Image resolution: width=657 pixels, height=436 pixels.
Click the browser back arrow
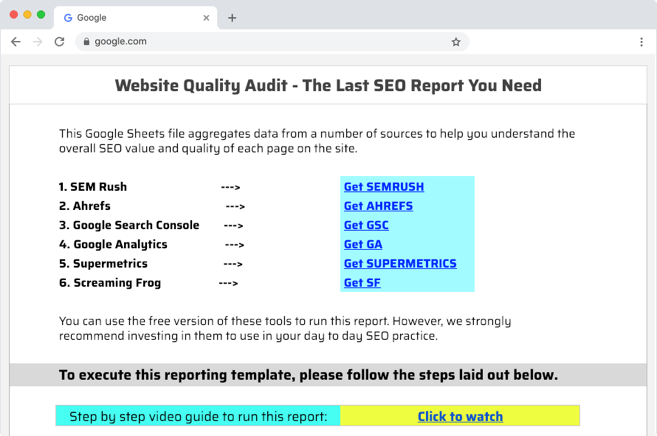(x=15, y=42)
